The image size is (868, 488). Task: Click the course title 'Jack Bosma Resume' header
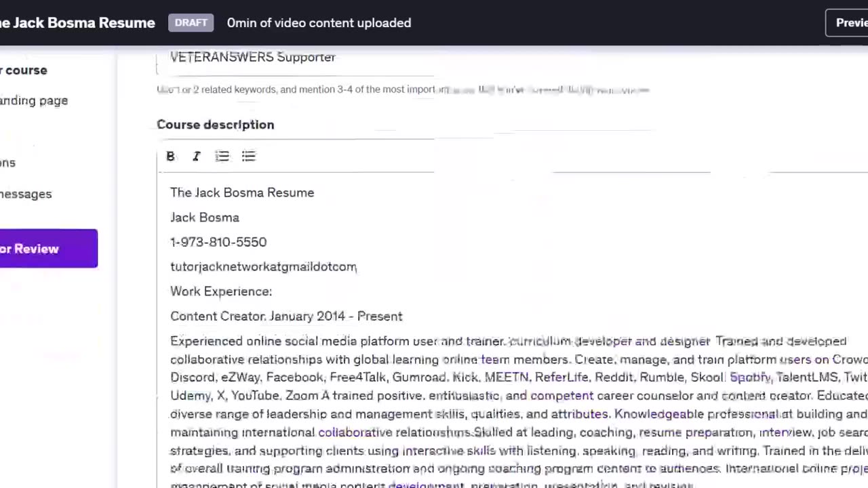tap(77, 22)
